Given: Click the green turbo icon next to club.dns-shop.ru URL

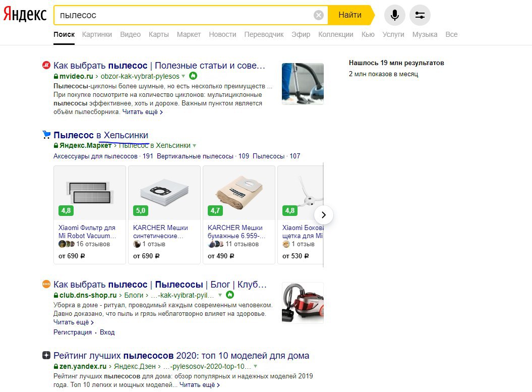Looking at the screenshot, I should click(x=230, y=295).
